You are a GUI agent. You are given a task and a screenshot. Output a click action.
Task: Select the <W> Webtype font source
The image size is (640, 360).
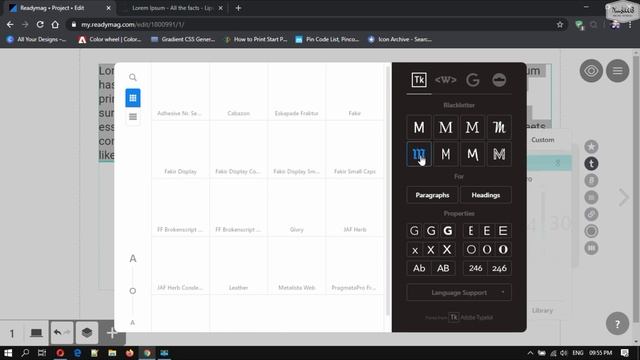tap(445, 80)
